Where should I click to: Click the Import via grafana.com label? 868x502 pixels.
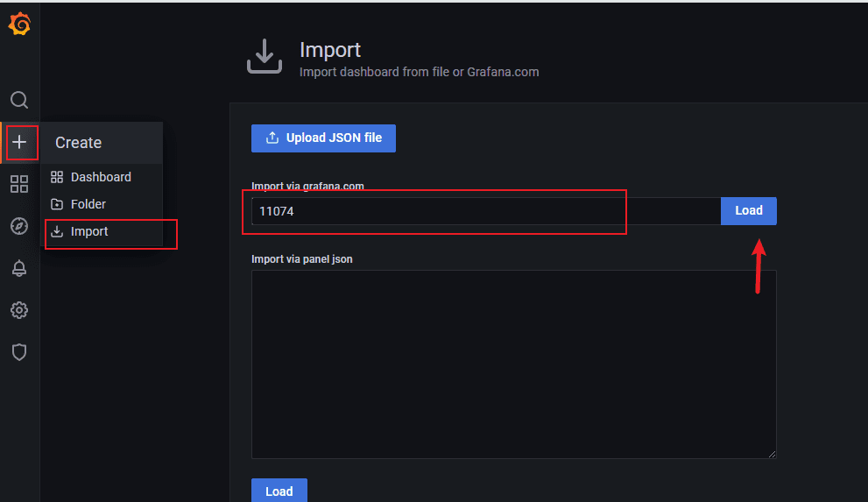307,186
